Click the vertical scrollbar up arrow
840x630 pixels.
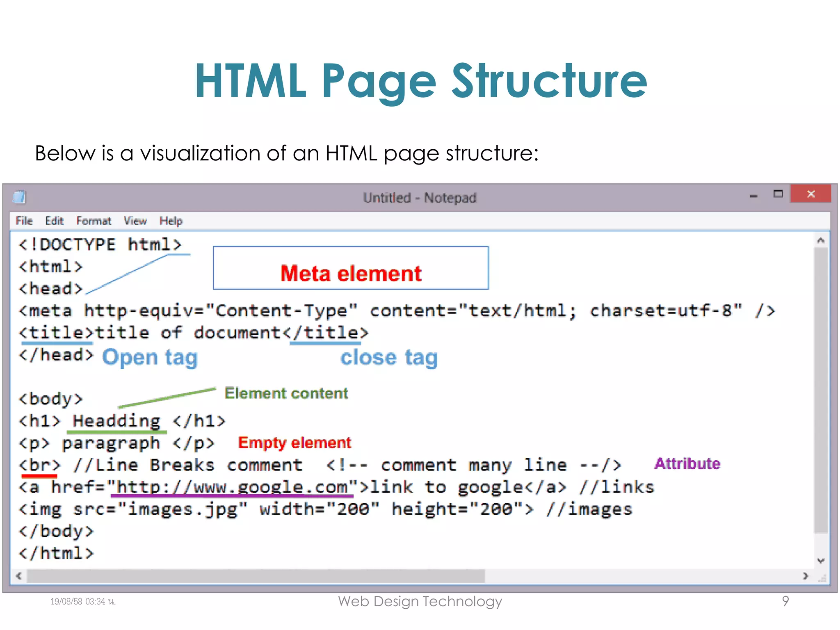coord(821,241)
